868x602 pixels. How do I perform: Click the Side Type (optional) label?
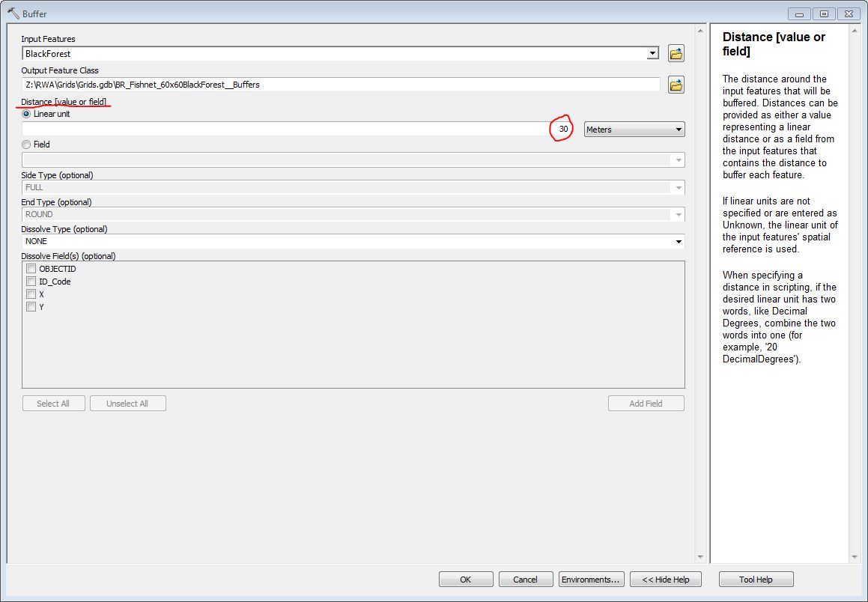point(57,175)
